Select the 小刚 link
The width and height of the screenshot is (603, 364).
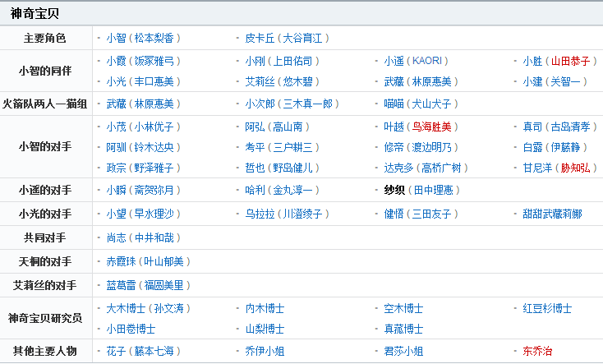[x=255, y=61]
